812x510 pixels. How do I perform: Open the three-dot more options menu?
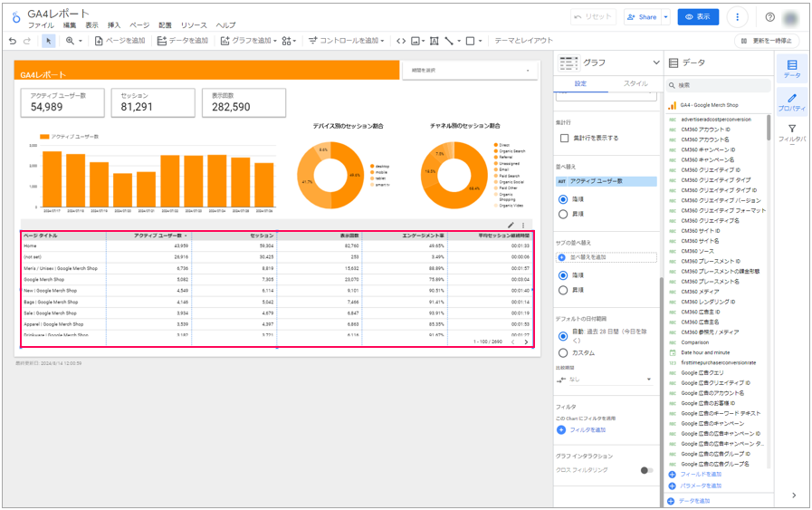coord(738,17)
